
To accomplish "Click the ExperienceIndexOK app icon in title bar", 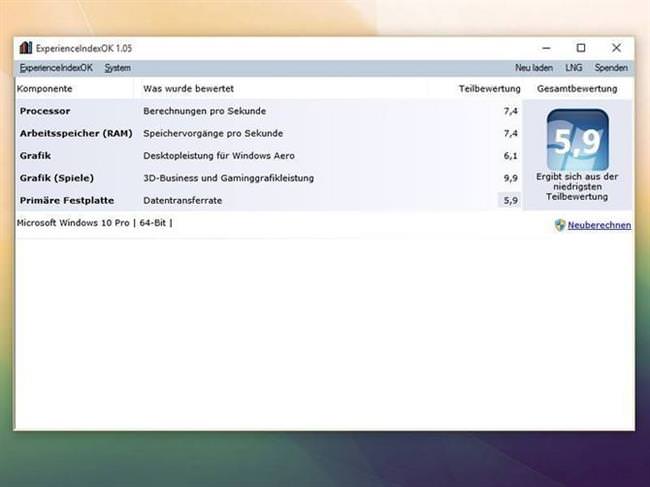I will pos(26,48).
